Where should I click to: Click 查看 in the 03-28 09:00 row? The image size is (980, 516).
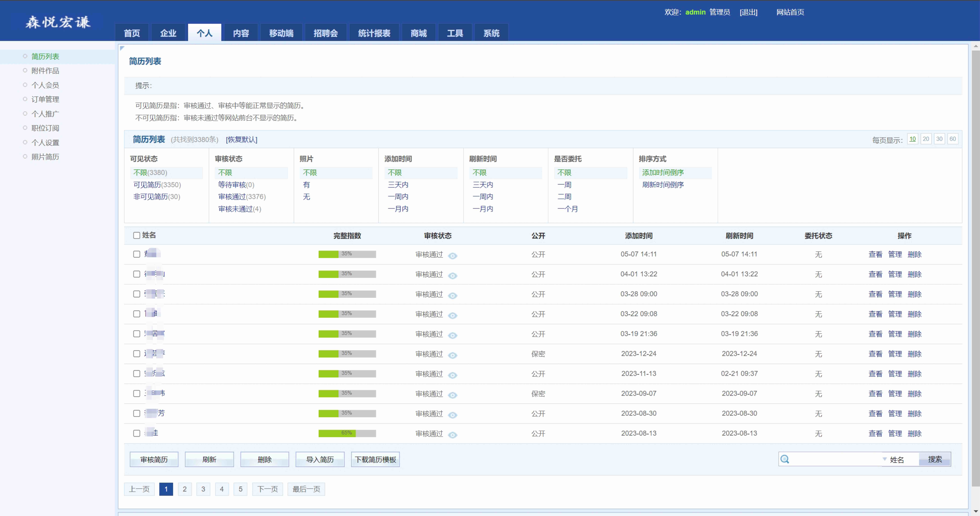pyautogui.click(x=875, y=294)
